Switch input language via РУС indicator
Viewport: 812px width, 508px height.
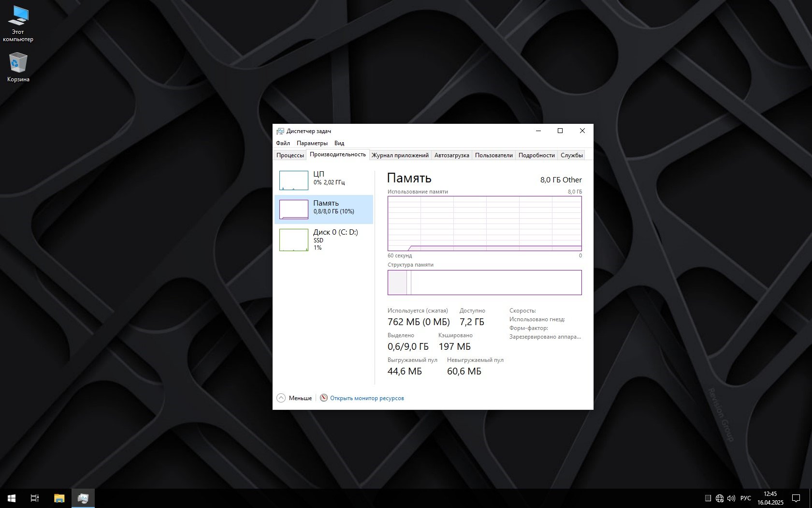(x=746, y=498)
